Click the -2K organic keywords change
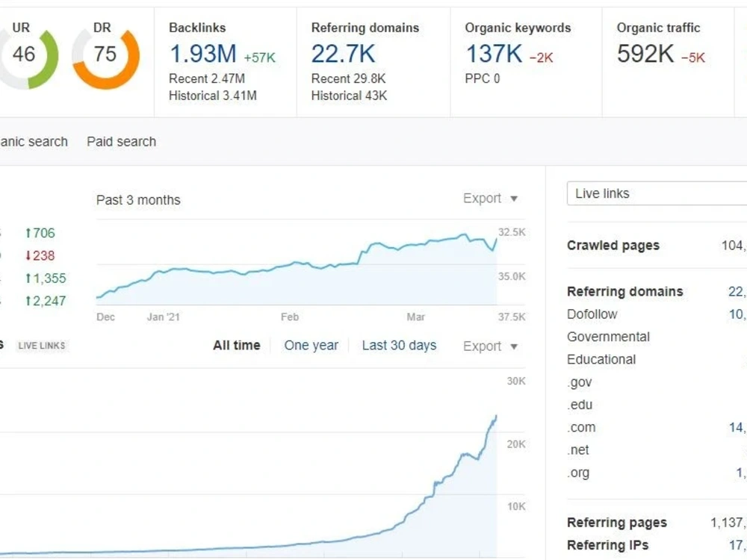The width and height of the screenshot is (747, 560). pyautogui.click(x=541, y=58)
